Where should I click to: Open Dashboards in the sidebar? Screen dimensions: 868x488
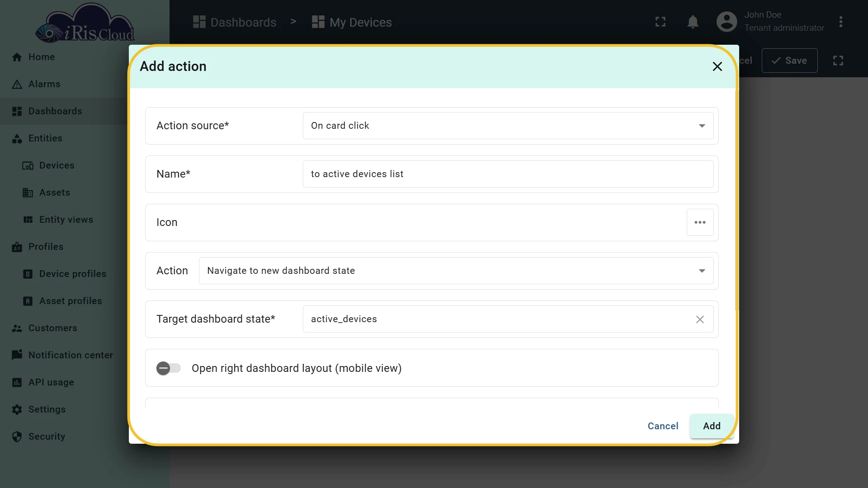[x=63, y=111]
